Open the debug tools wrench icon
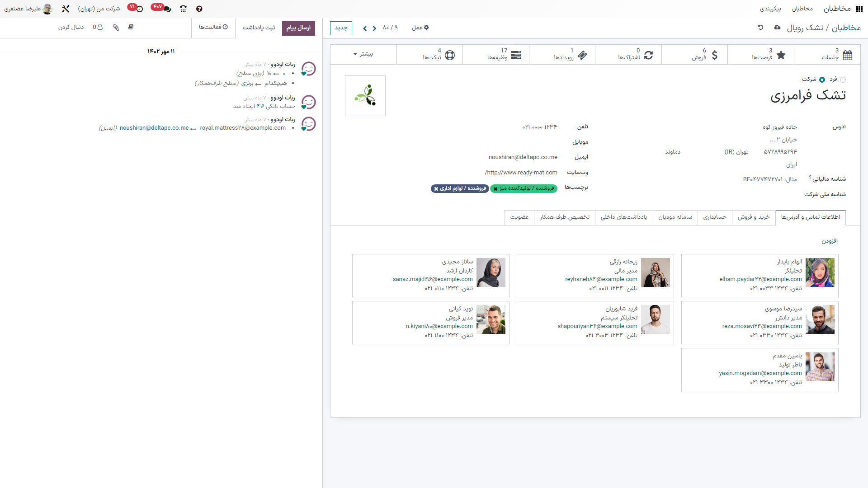 [x=66, y=9]
